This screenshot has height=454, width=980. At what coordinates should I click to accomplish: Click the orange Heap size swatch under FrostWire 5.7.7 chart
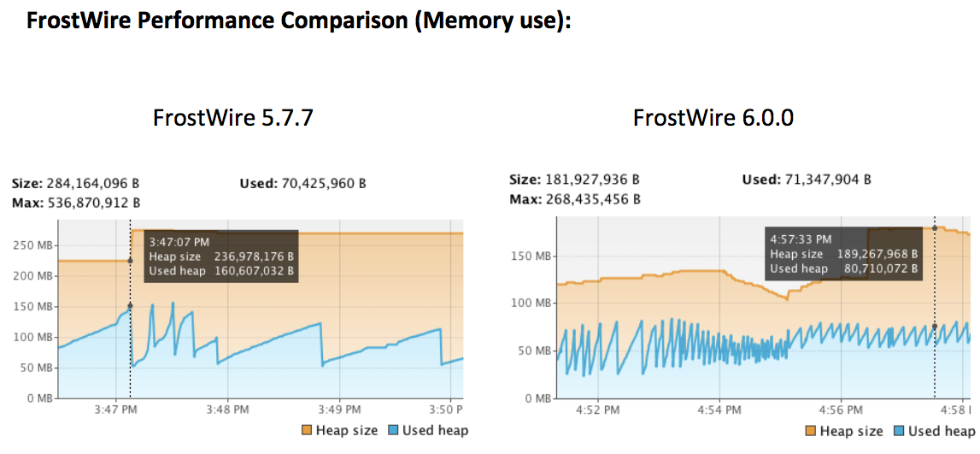[x=307, y=430]
